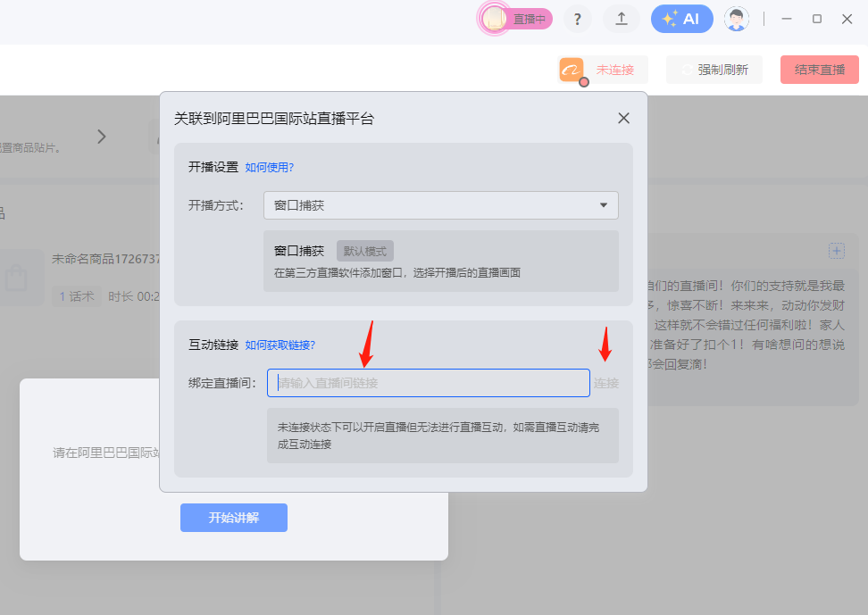The width and height of the screenshot is (868, 615).
Task: Open the help question mark icon
Action: tap(578, 20)
